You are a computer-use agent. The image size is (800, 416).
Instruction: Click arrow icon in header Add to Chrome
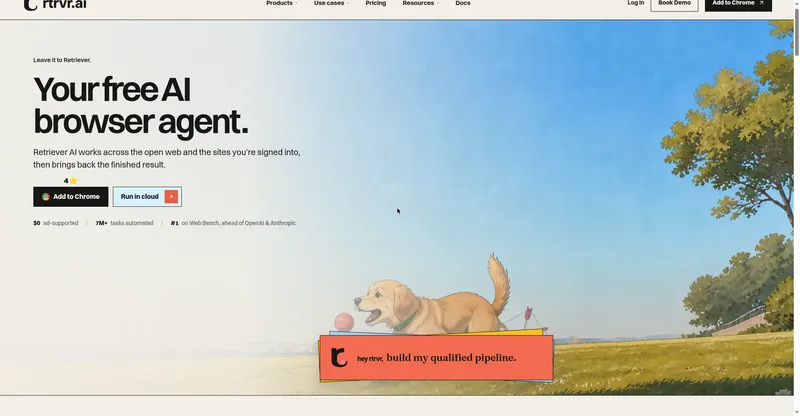pyautogui.click(x=761, y=3)
